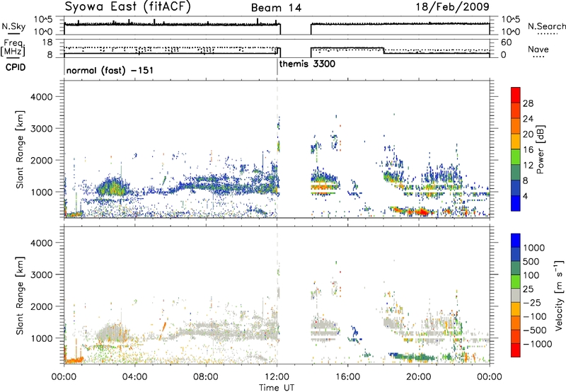Click the '4000' tick of the power panel
566x392 pixels.
[41, 97]
